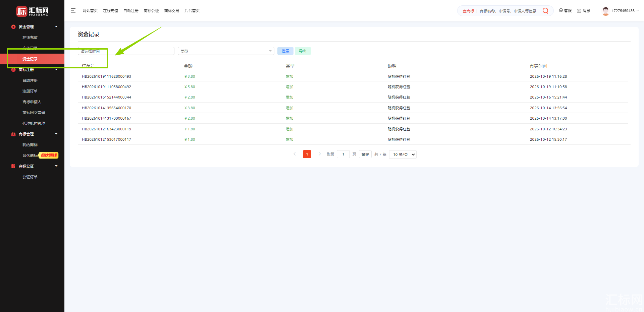Viewport: 644px width, 312px height.
Task: Collapse the 商标管理 menu arrow
Action: pos(56,134)
